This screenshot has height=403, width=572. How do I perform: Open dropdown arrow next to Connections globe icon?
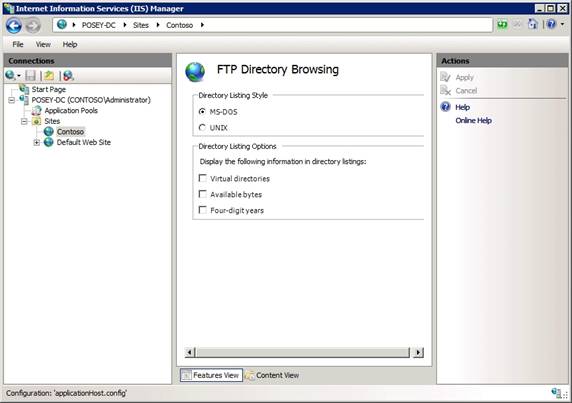coord(19,76)
